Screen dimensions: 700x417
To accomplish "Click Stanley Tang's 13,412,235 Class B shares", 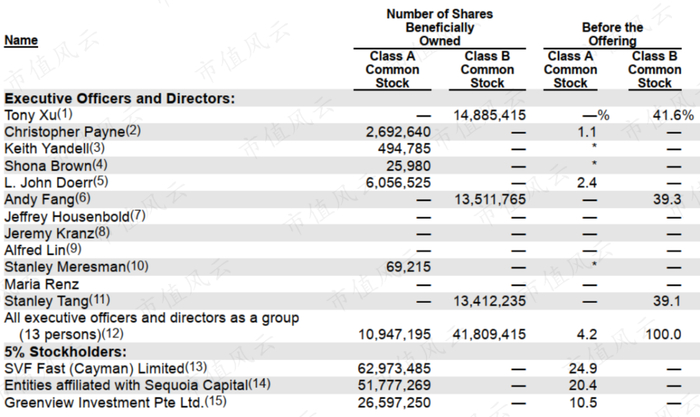I will point(490,300).
